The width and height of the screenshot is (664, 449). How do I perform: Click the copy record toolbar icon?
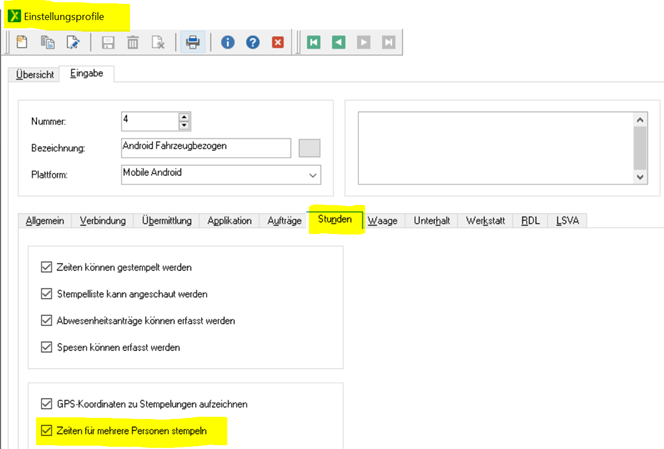[47, 42]
